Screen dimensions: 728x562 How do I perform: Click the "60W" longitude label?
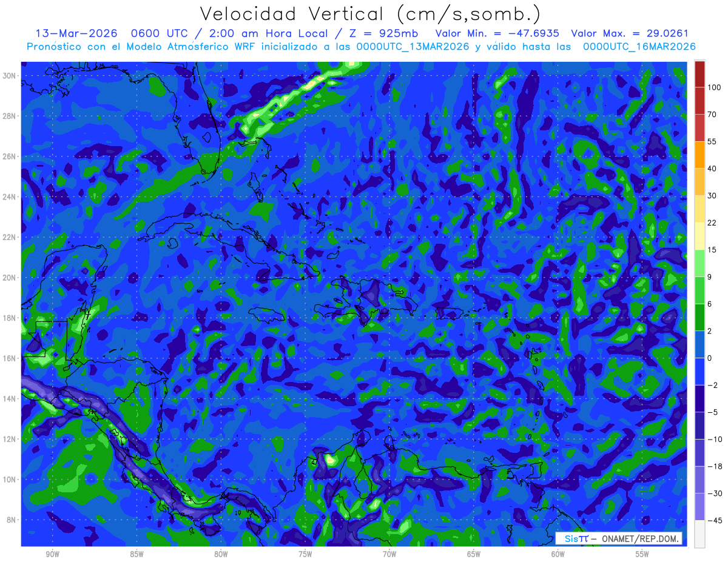[558, 554]
